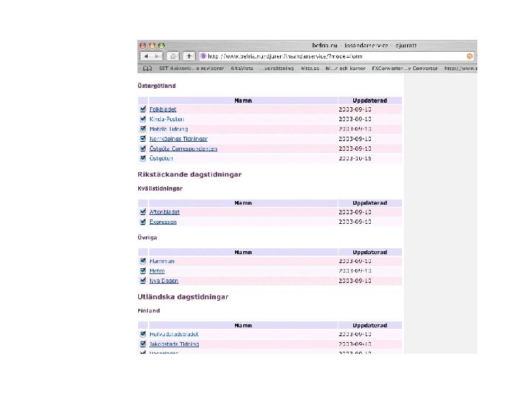This screenshot has height=399, width=532.
Task: Click the Hufvudstadsbladet name
Action: click(x=174, y=334)
